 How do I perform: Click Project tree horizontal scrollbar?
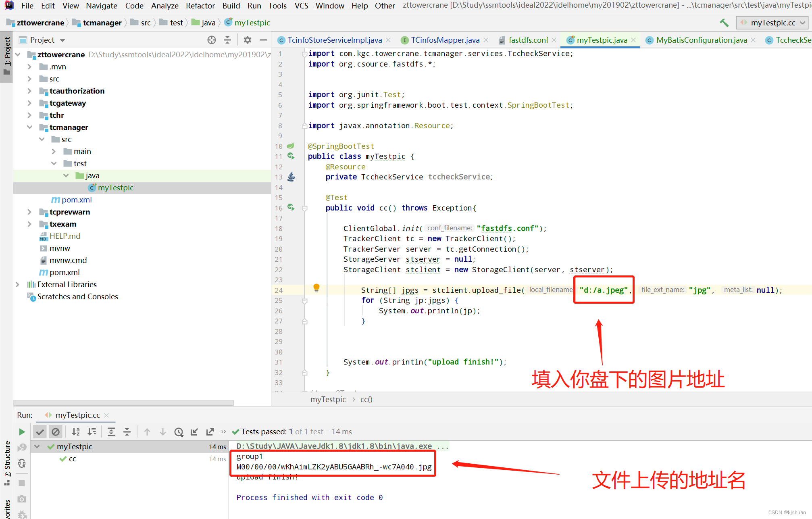click(x=123, y=403)
